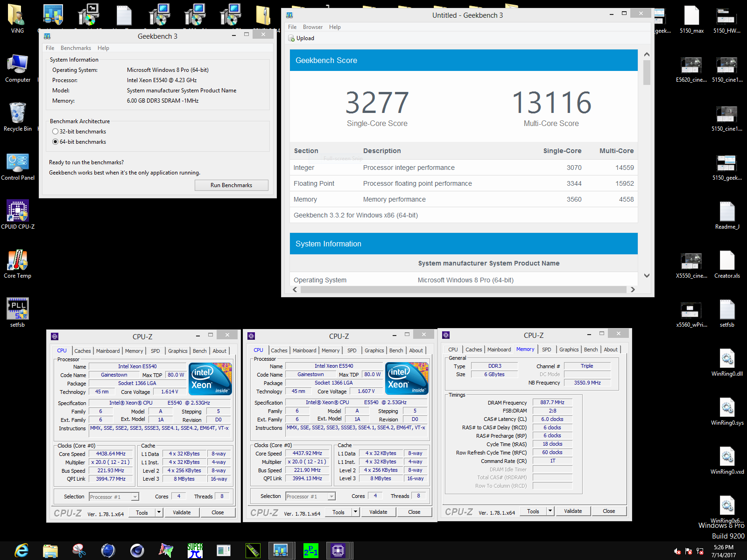Viewport: 747px width, 560px height.
Task: Click the network tray icon
Action: pyautogui.click(x=700, y=551)
